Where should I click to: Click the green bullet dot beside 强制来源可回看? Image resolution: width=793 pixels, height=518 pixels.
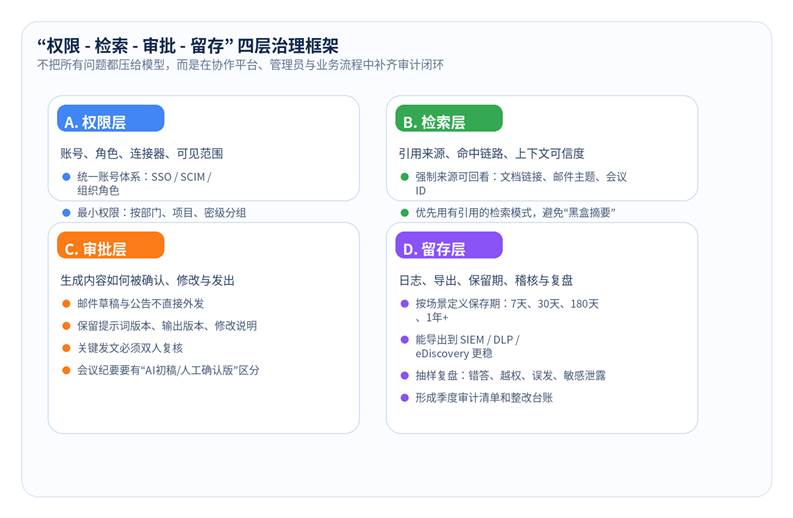[404, 177]
